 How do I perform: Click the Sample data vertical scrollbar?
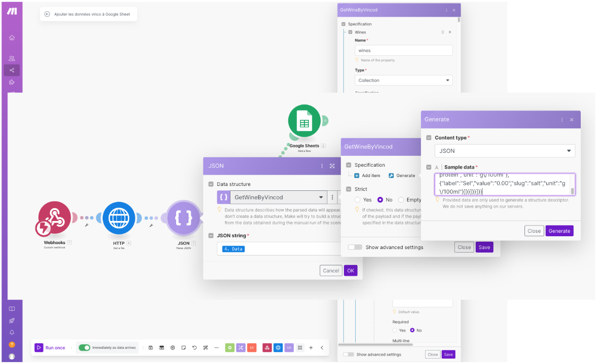point(572,191)
